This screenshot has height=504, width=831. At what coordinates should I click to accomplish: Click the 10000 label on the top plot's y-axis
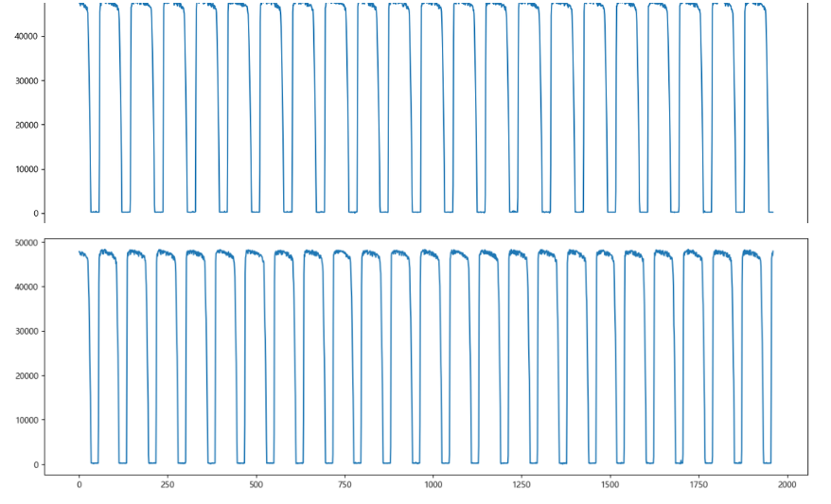(x=27, y=169)
